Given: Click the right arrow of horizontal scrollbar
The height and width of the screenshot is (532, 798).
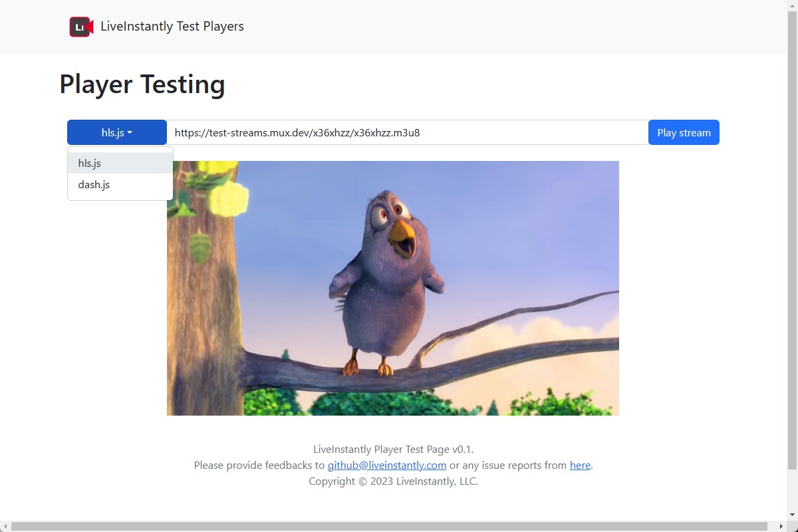Looking at the screenshot, I should (783, 526).
